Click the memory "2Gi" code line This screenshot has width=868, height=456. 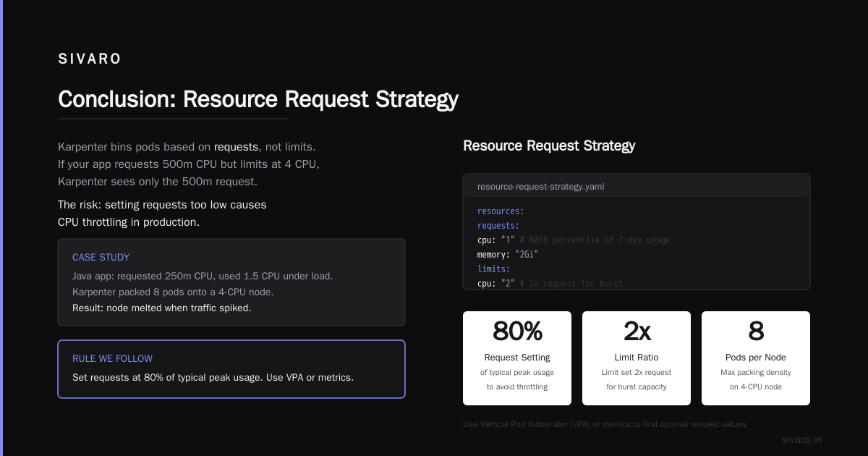(508, 255)
